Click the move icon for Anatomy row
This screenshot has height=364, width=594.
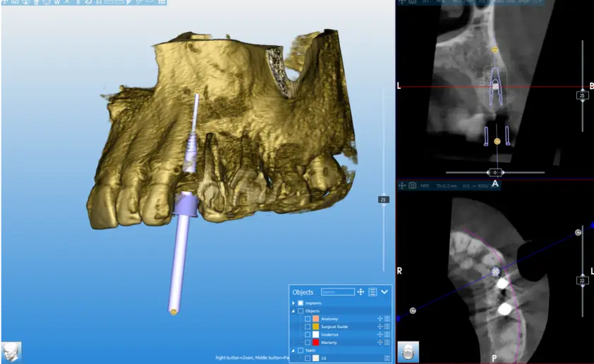point(380,319)
